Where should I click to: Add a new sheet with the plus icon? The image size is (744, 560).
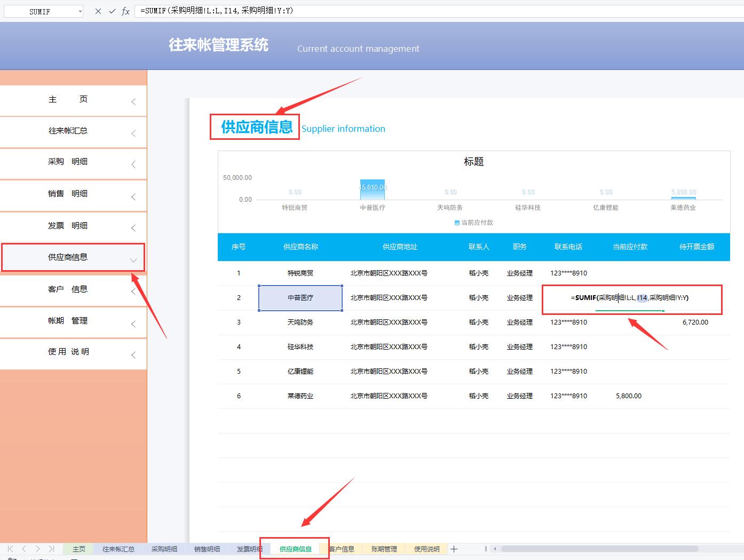[454, 549]
